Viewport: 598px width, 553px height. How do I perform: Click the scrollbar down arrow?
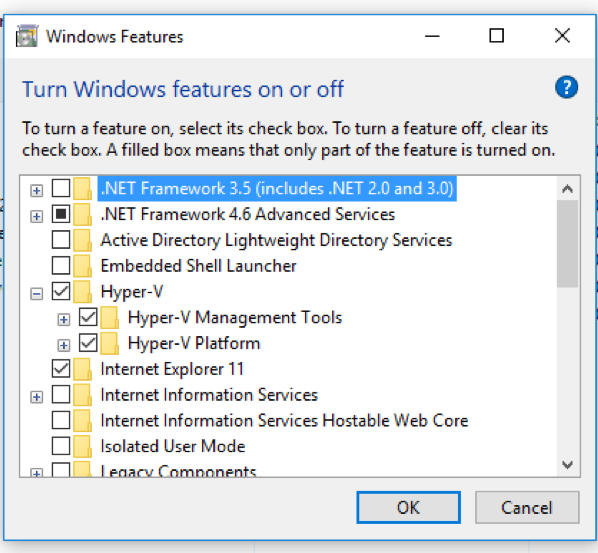coord(567,465)
